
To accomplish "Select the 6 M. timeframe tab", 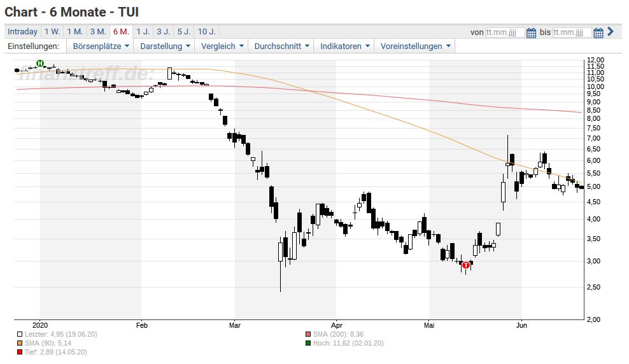I will [x=121, y=32].
